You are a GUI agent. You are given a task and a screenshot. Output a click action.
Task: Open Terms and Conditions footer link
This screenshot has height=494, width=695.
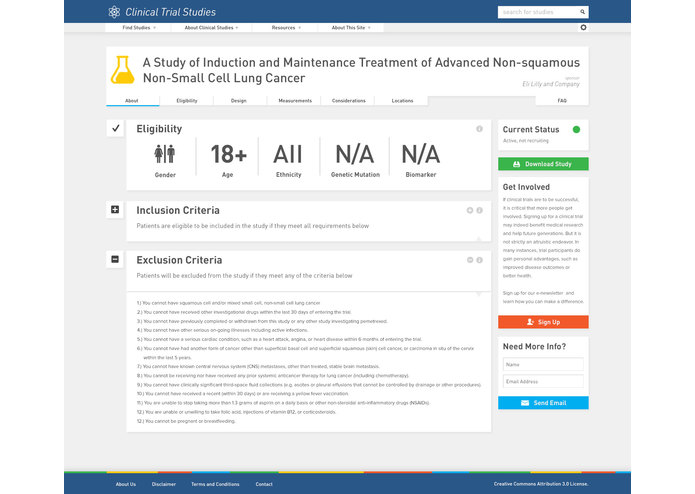[215, 484]
